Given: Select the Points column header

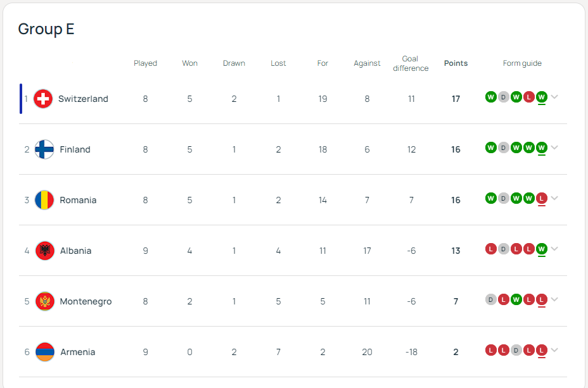Looking at the screenshot, I should [456, 63].
